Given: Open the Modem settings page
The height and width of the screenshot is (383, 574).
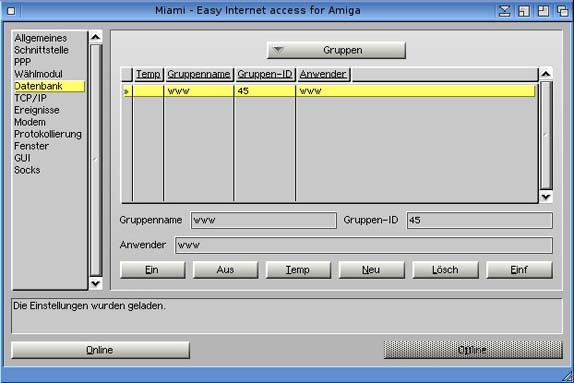Looking at the screenshot, I should [30, 122].
